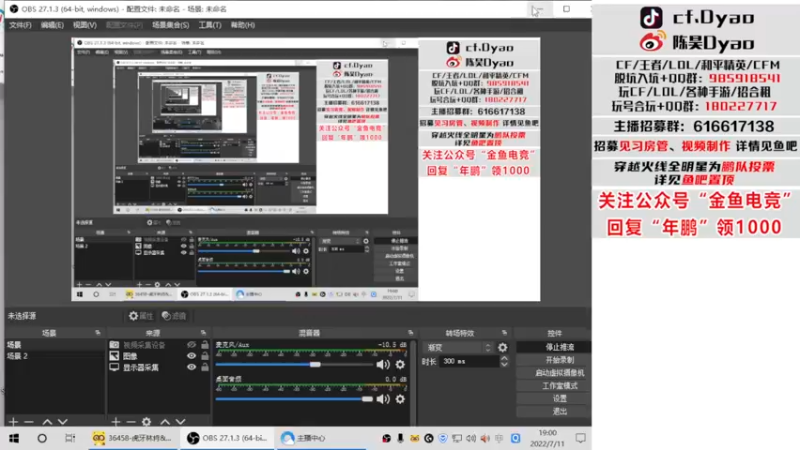The height and width of the screenshot is (450, 800).
Task: Click 停止推流 to stop streaming
Action: tap(555, 347)
